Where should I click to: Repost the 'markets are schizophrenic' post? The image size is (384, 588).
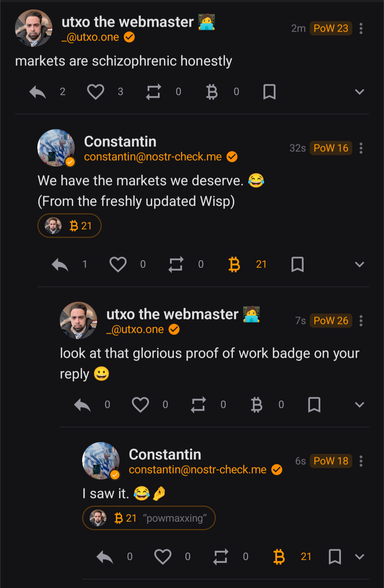[x=154, y=92]
